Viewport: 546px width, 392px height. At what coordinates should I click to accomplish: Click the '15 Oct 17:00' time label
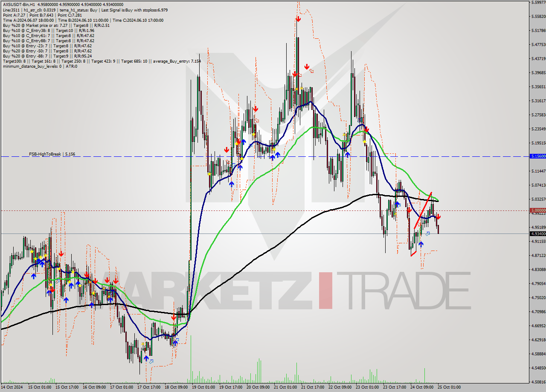click(67, 387)
